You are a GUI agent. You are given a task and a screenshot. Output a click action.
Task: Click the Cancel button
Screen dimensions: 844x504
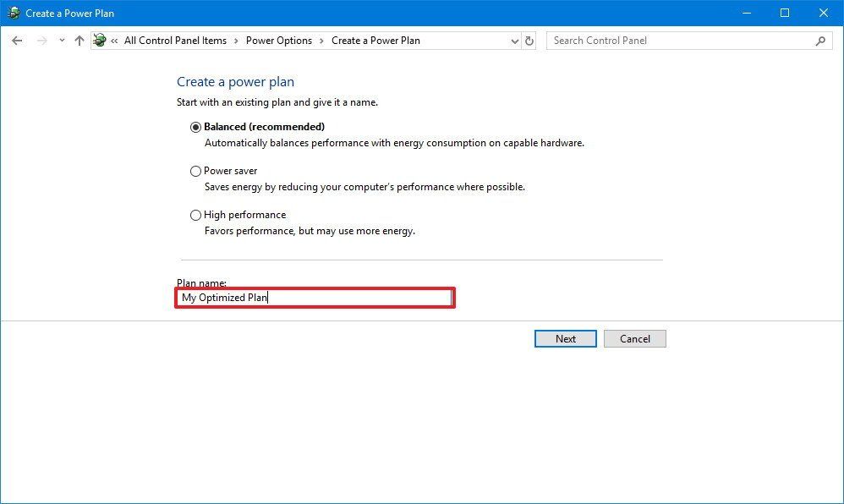(634, 338)
